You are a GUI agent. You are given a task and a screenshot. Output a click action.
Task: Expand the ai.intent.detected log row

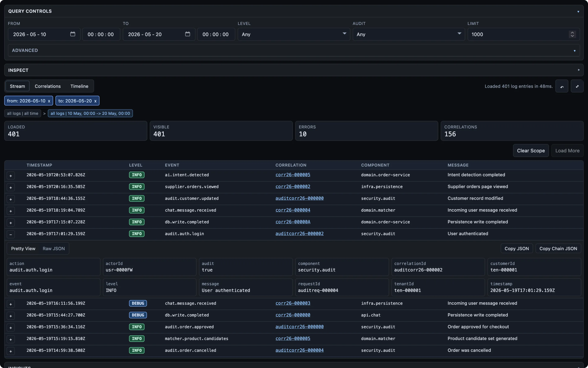pos(11,176)
